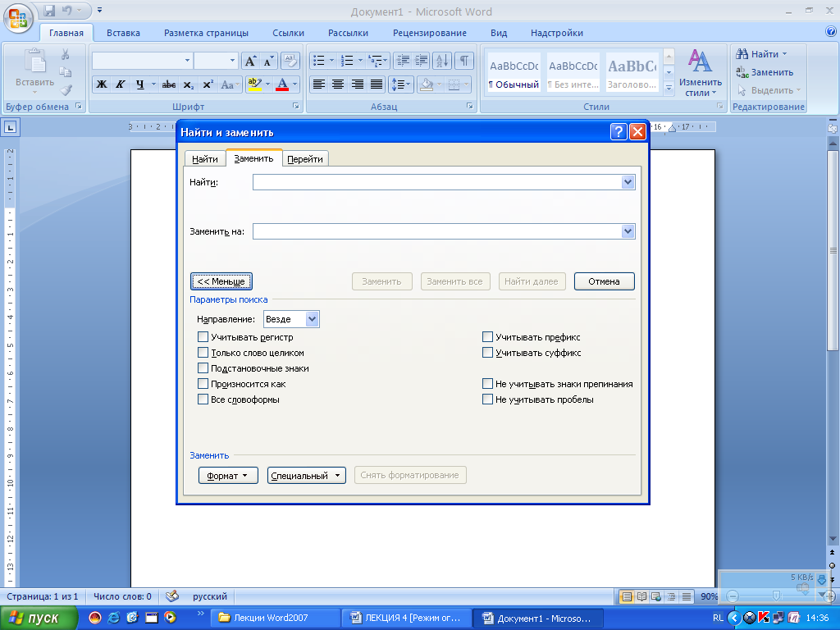840x630 pixels.
Task: Open Заменить на history dropdown
Action: coord(628,231)
